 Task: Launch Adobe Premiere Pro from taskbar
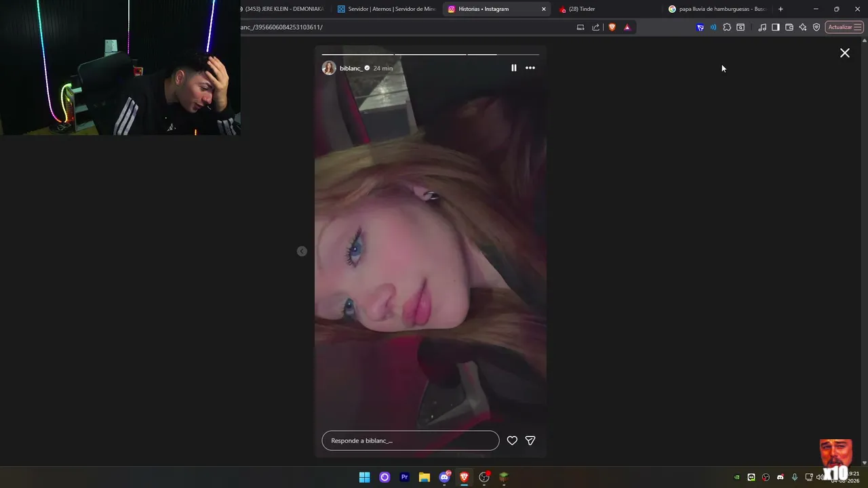405,477
